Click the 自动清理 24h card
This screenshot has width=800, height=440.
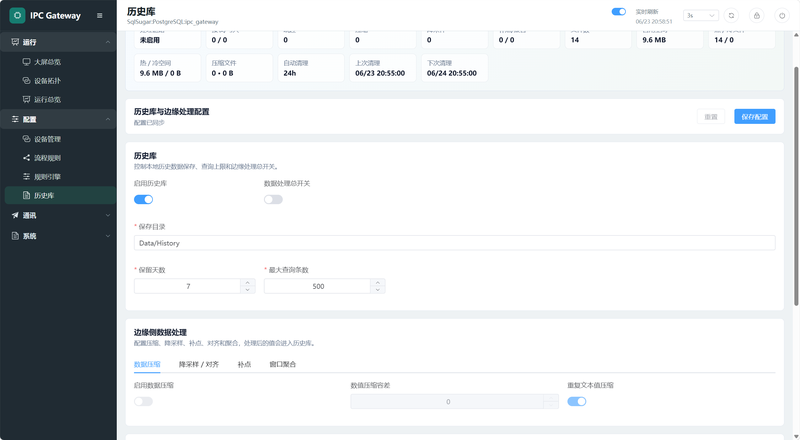coord(311,68)
